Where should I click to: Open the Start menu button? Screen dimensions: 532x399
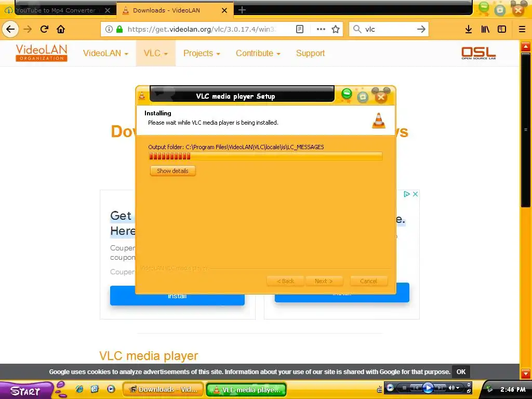coord(25,391)
